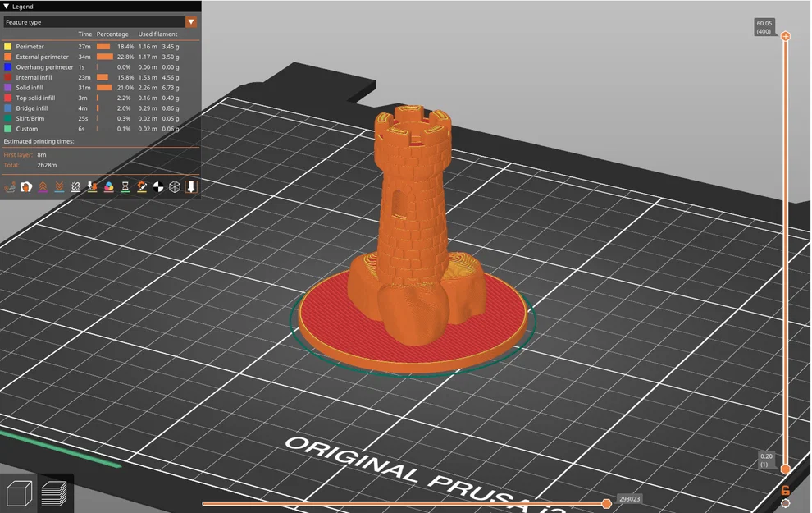This screenshot has width=812, height=513.
Task: Toggle Color changes visibility icon
Action: coord(109,187)
